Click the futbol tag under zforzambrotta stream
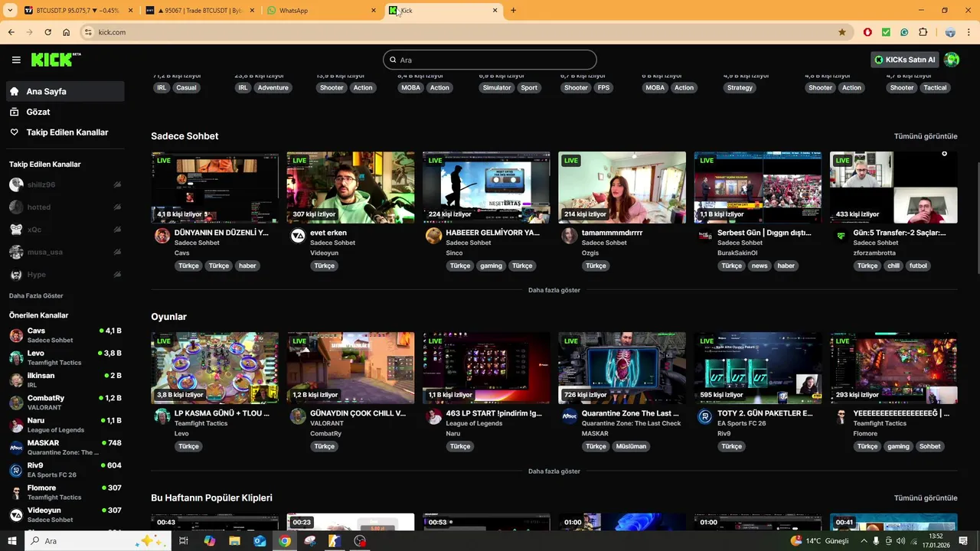The width and height of the screenshot is (980, 551). point(918,266)
